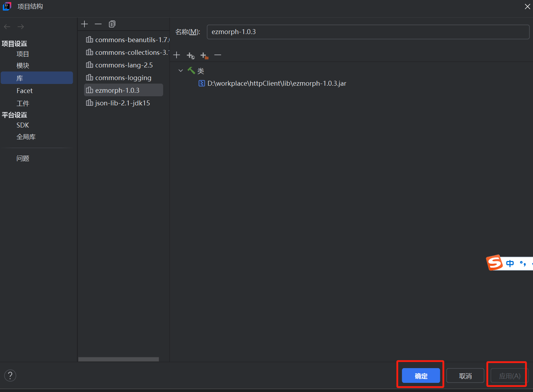Attach JAR directory with plus-folder icon

pos(204,55)
